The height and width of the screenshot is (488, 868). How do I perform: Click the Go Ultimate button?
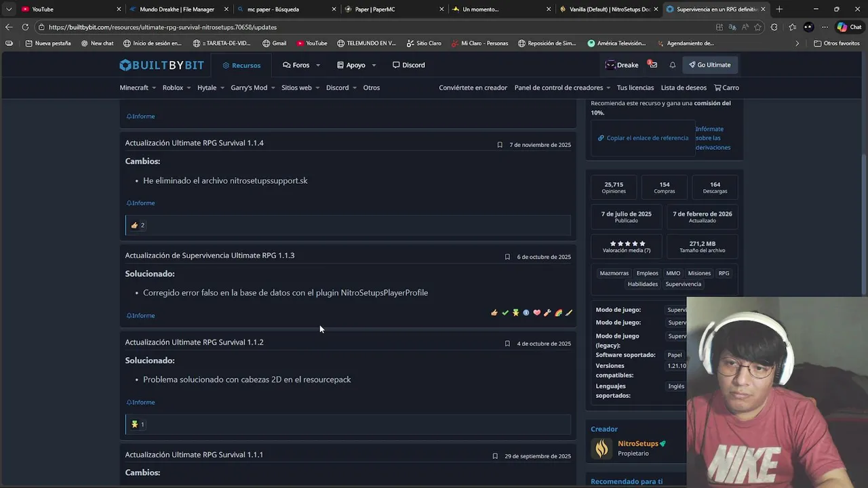tap(710, 65)
